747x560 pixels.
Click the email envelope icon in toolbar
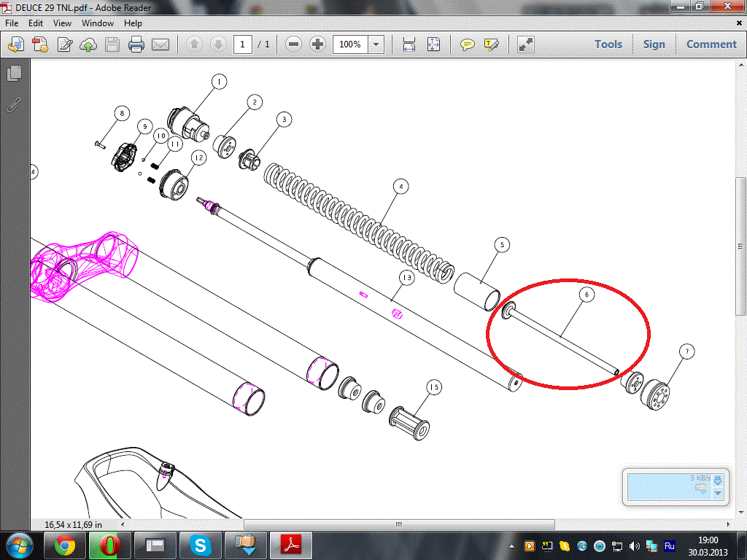click(x=160, y=44)
